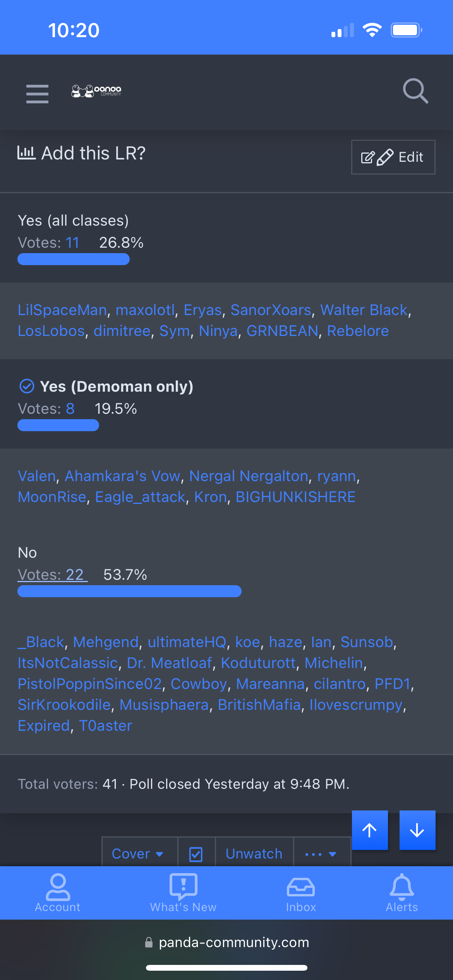The image size is (453, 980).
Task: Expand the Cover dropdown
Action: click(138, 854)
